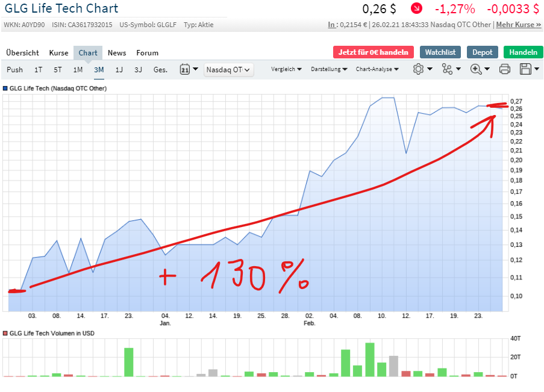Select the 5T time range
Viewport: 544px width, 392px height.
click(x=58, y=70)
